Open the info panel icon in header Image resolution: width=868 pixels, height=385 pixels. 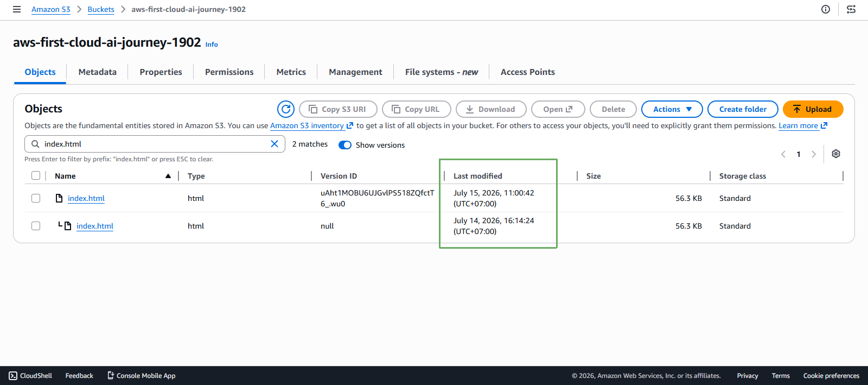(x=826, y=9)
